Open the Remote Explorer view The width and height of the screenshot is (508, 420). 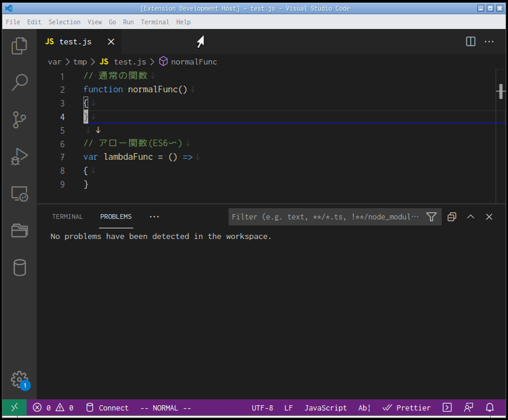20,194
